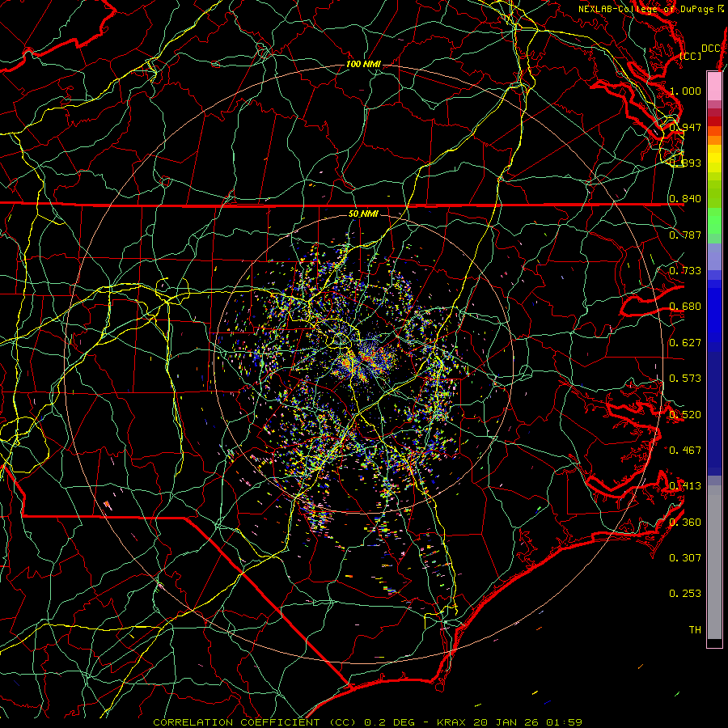Select the 0.573 scale value
Viewport: 728px width, 728px height.
(685, 379)
